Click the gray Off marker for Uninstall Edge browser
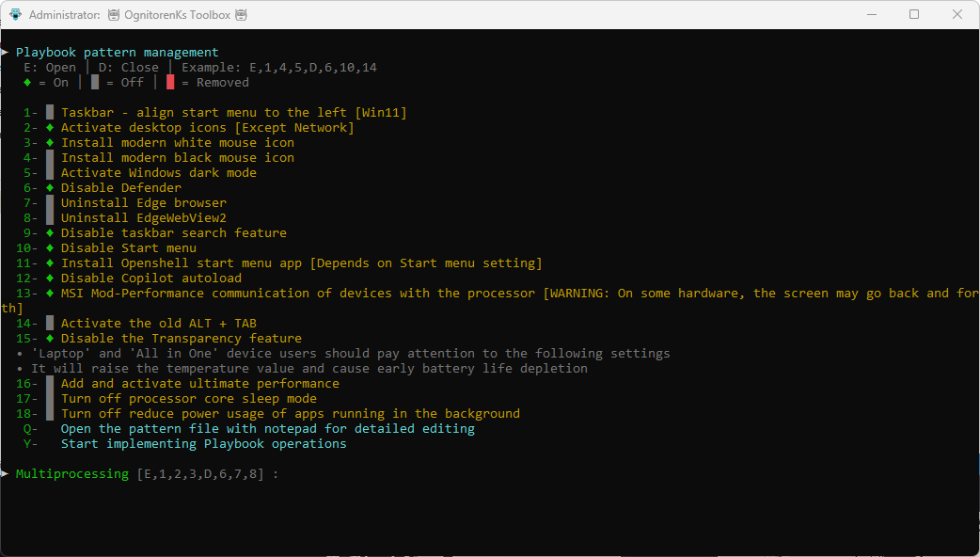 click(50, 202)
